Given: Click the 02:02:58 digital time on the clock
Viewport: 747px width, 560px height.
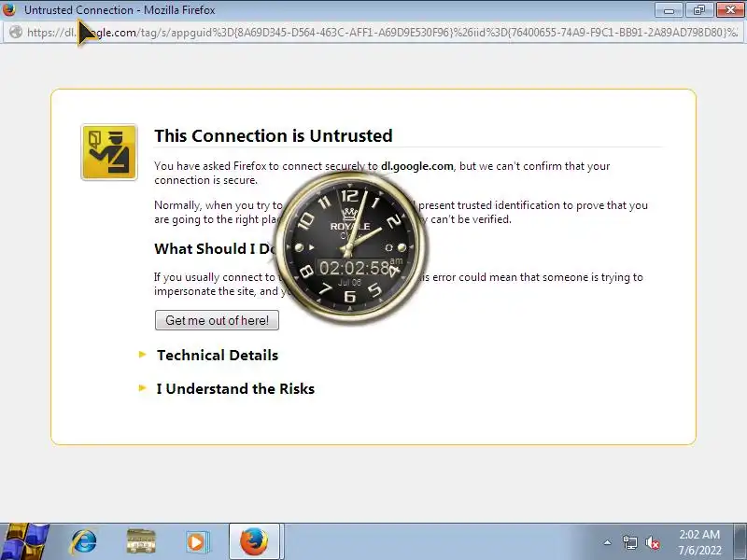Looking at the screenshot, I should [355, 268].
